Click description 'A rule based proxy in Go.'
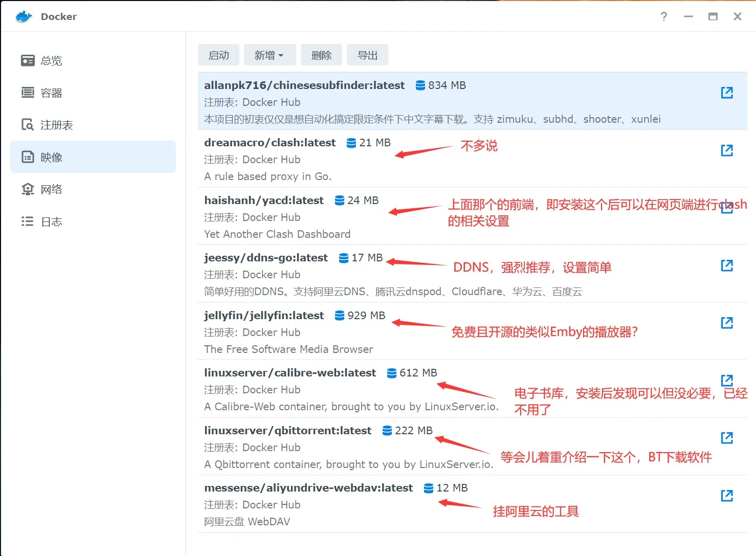756x556 pixels. (268, 176)
